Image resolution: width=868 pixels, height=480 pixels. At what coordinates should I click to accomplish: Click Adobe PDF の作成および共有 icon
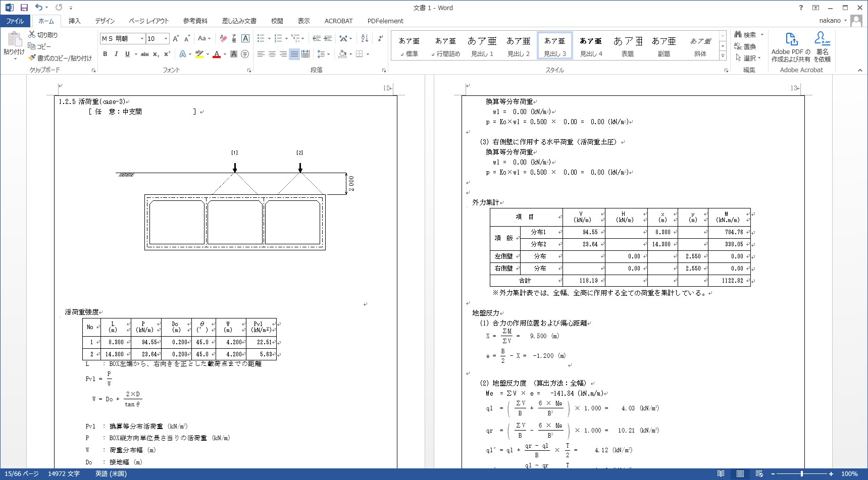coord(791,46)
